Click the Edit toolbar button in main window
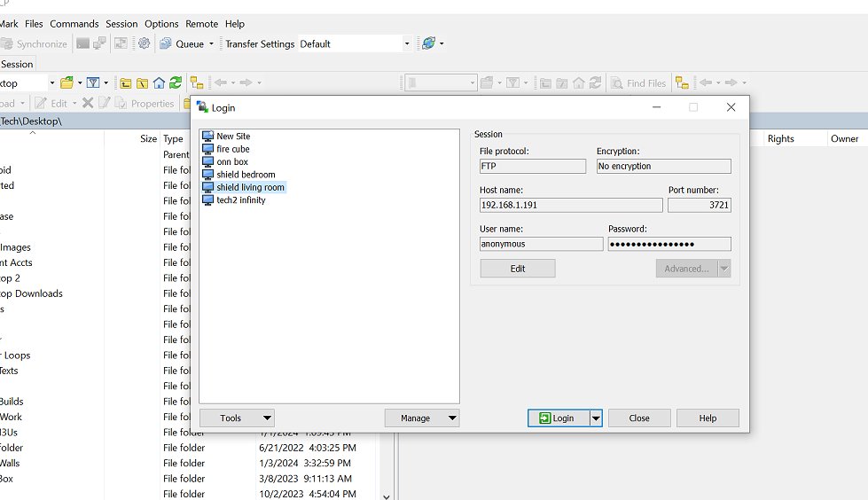This screenshot has height=500, width=868. (x=52, y=104)
